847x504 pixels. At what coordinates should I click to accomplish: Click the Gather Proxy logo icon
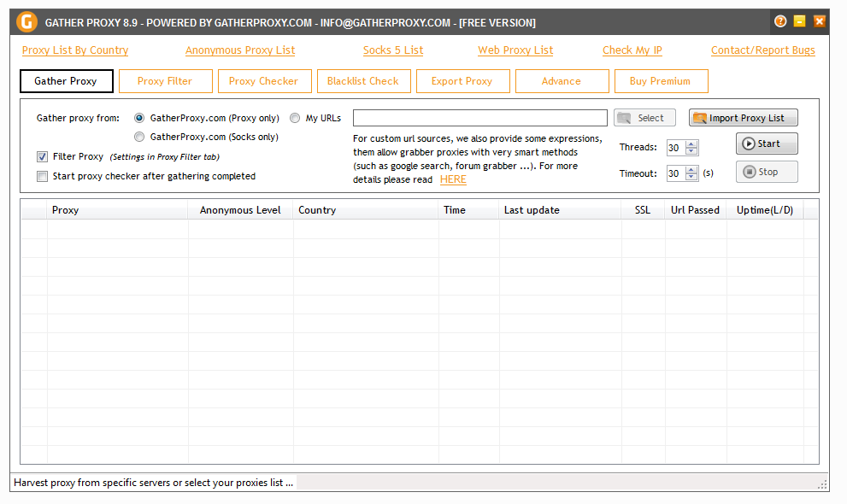coord(26,22)
